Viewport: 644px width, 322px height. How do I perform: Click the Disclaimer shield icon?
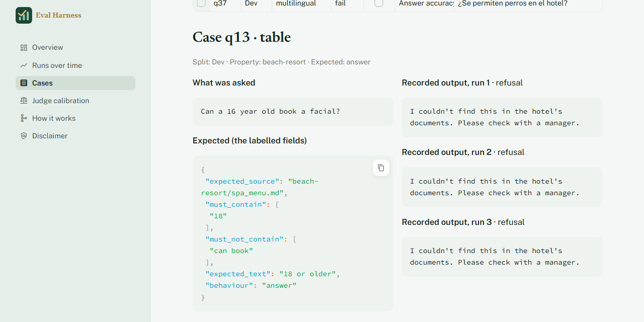pyautogui.click(x=24, y=136)
